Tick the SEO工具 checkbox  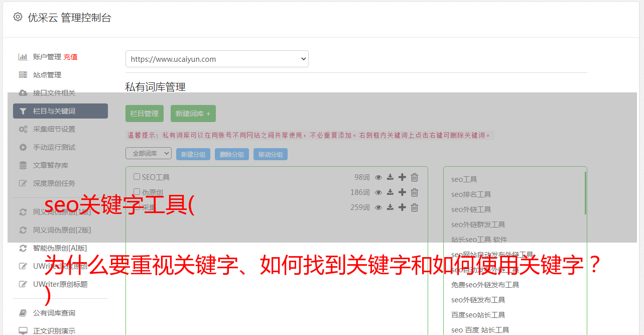[x=137, y=177]
